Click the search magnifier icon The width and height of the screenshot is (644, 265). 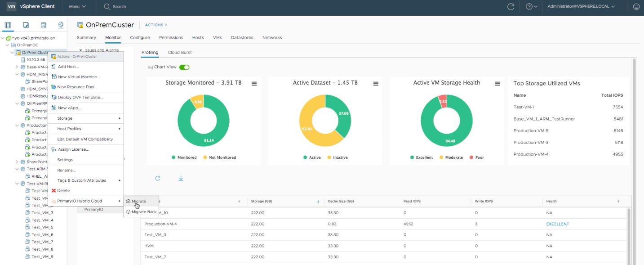[x=107, y=7]
